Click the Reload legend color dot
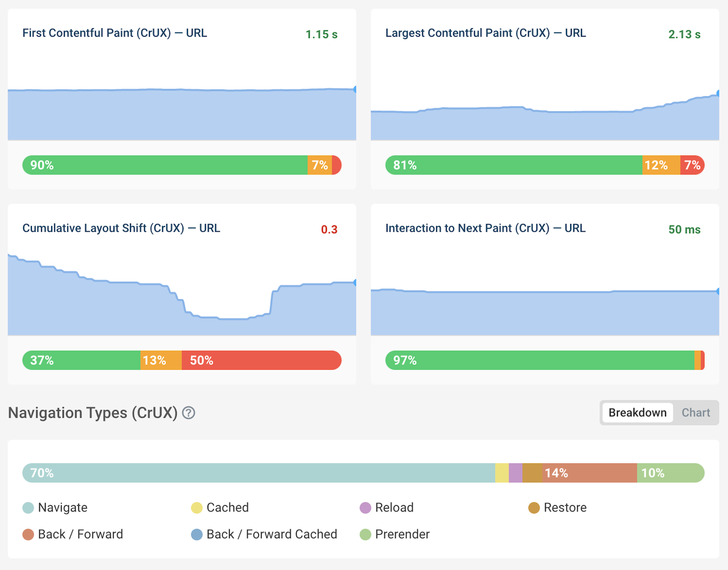 pos(365,508)
